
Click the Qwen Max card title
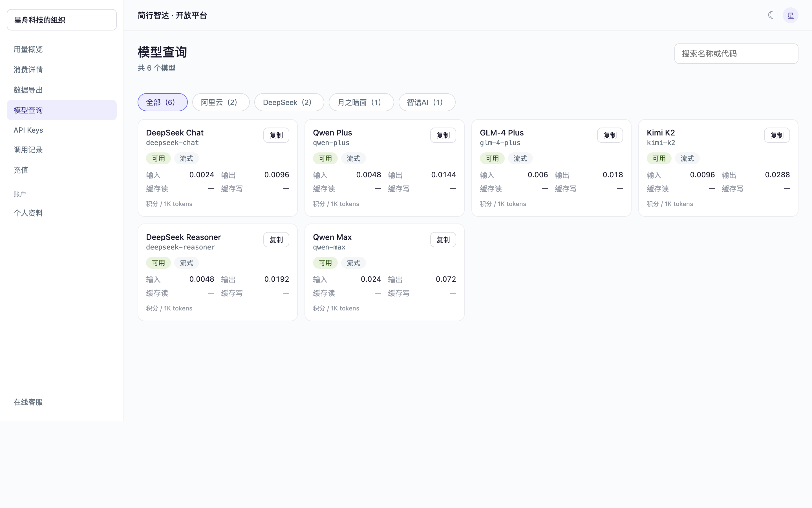point(332,237)
